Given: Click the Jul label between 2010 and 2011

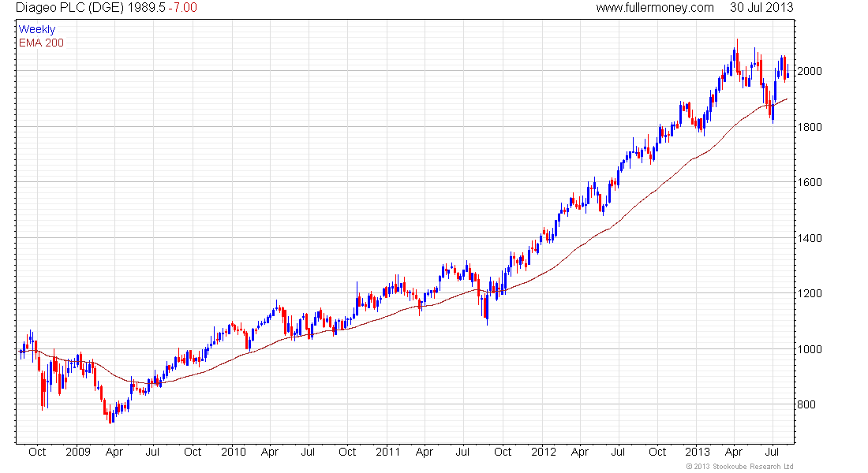Looking at the screenshot, I should tap(308, 452).
